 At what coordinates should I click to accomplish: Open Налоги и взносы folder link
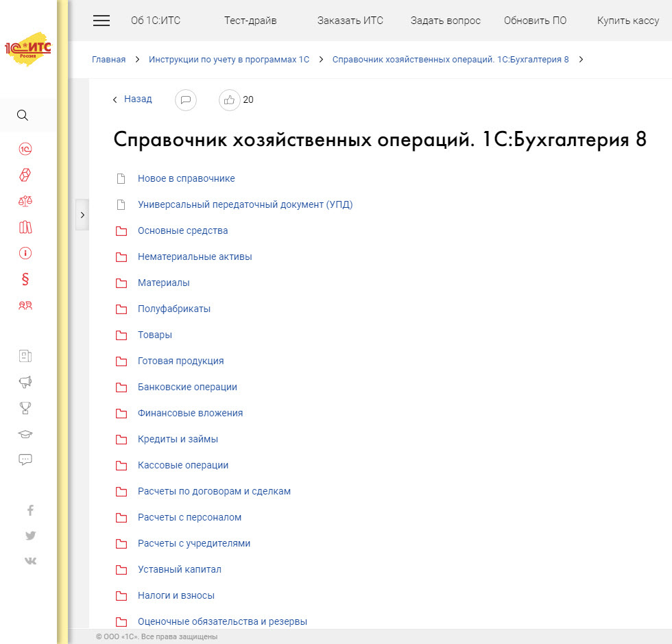pos(176,595)
